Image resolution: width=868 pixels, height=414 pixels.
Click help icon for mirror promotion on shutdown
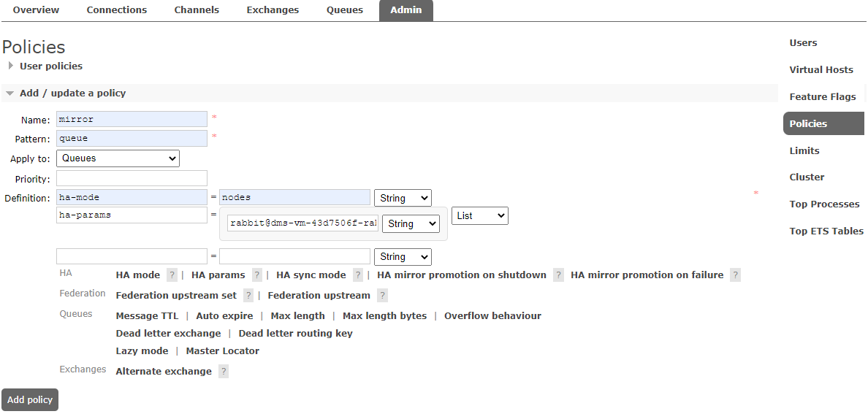coord(558,275)
